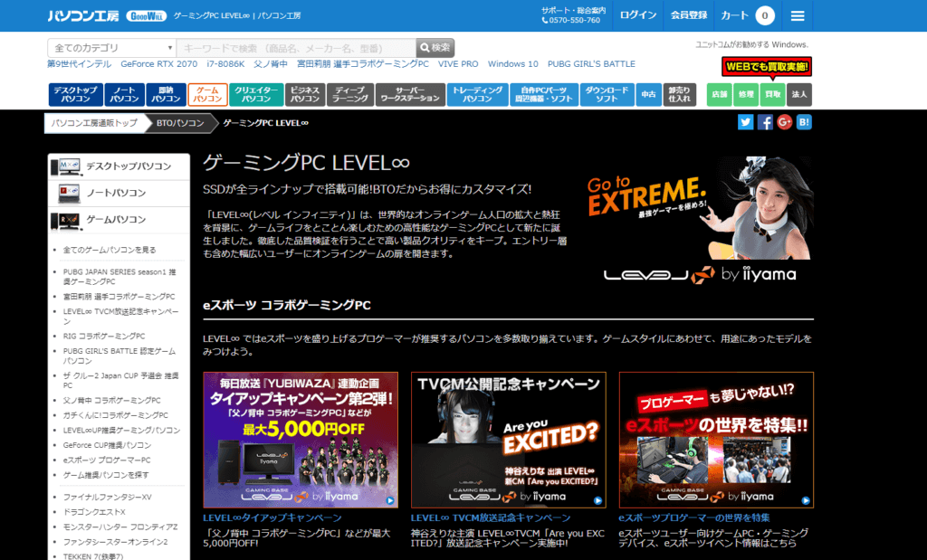Open LEVEL∞ TVCM放送記念キャンペーン text link

[x=491, y=518]
